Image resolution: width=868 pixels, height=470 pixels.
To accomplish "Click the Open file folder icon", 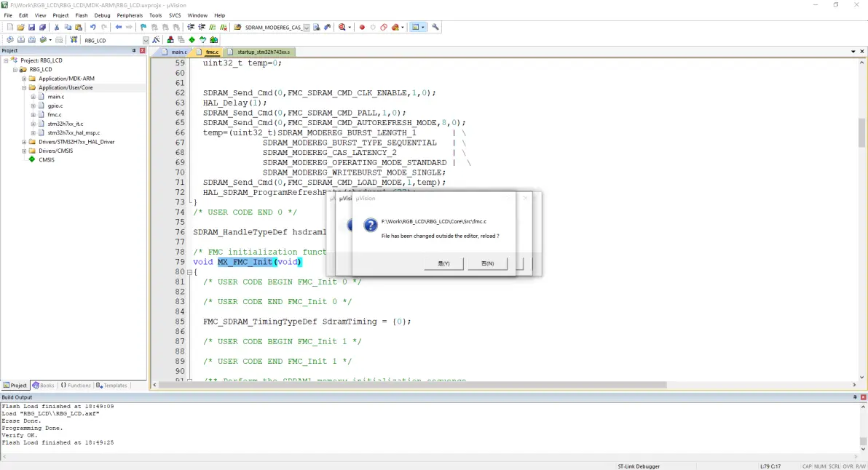I will (21, 28).
